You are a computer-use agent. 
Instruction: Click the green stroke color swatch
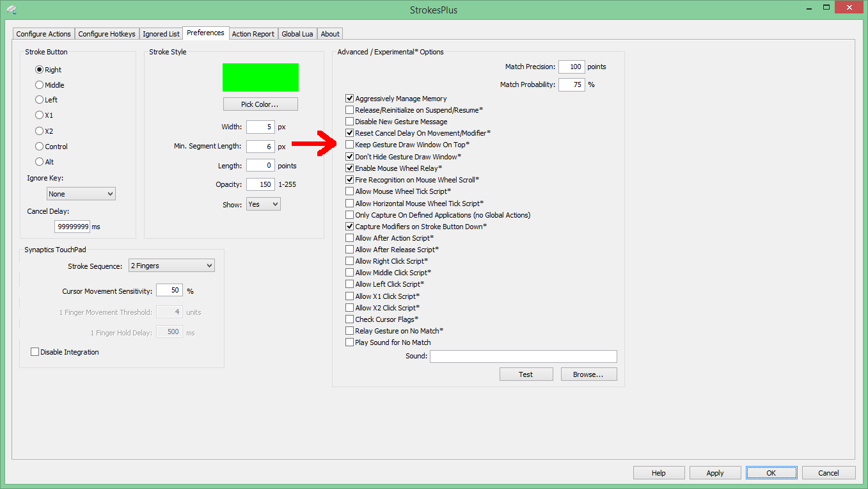coord(260,77)
